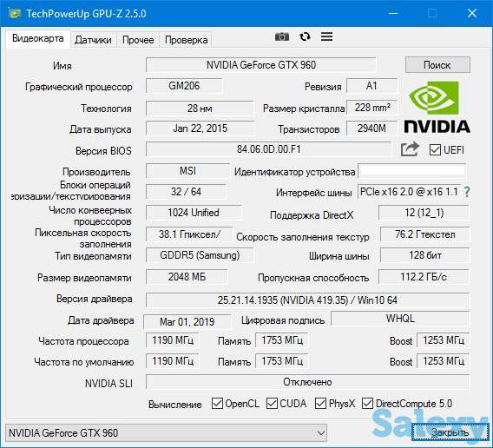Screen dimensions: 493x448
Task: Click the refresh arrows icon
Action: click(305, 36)
